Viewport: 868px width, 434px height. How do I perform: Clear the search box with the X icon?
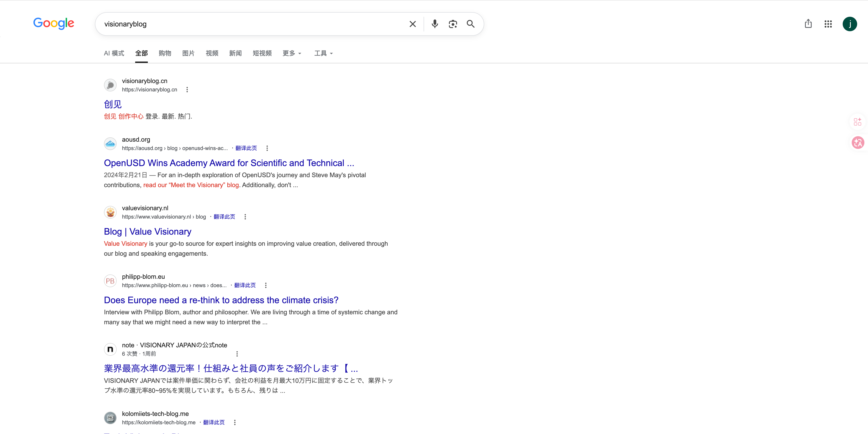tap(413, 24)
